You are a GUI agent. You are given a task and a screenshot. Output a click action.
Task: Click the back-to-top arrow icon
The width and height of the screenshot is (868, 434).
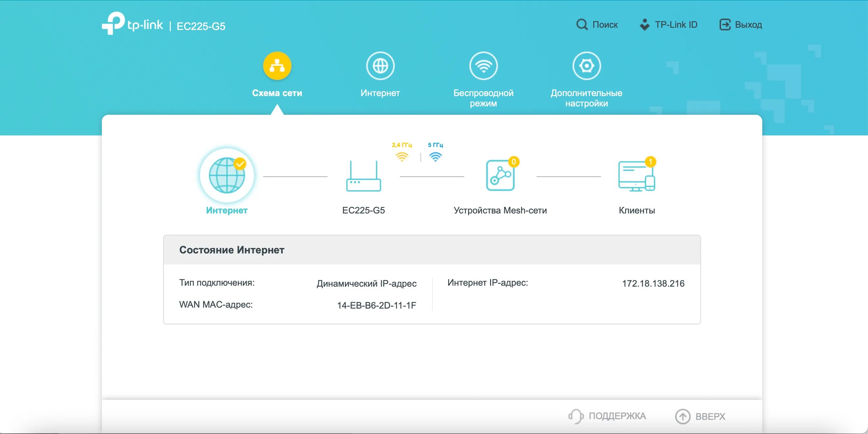[683, 417]
